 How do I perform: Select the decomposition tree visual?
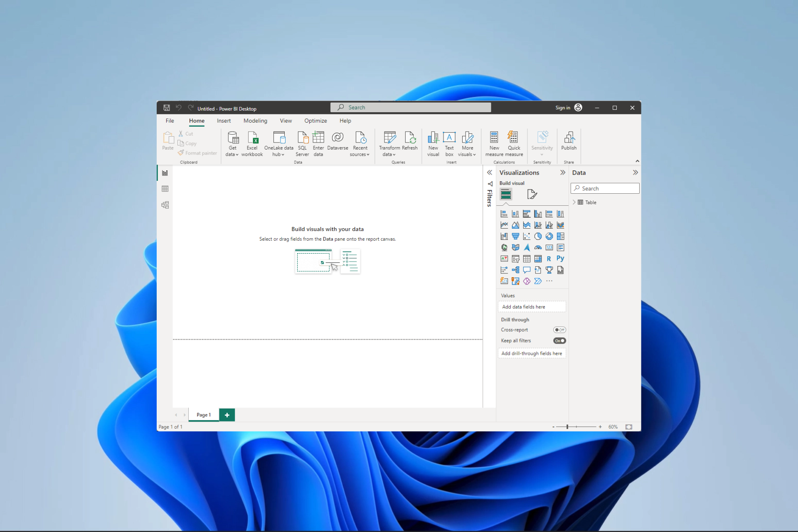coord(515,270)
